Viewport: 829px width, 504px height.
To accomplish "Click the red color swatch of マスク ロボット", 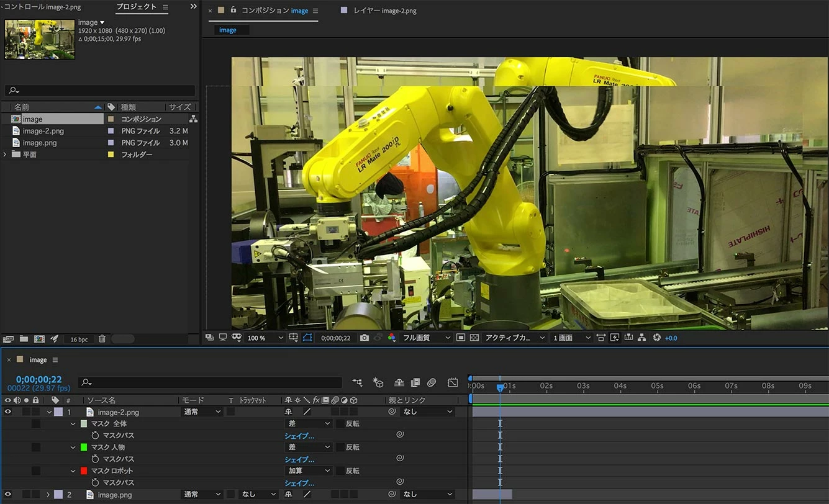I will coord(84,471).
